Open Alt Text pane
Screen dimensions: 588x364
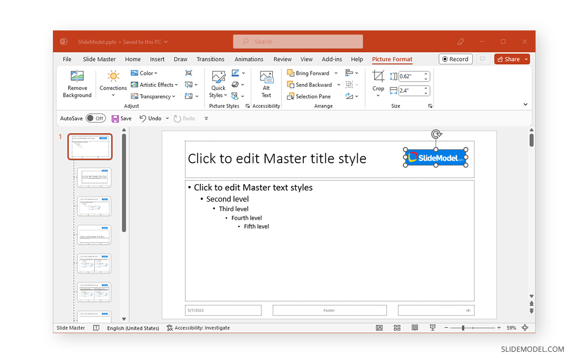click(266, 84)
